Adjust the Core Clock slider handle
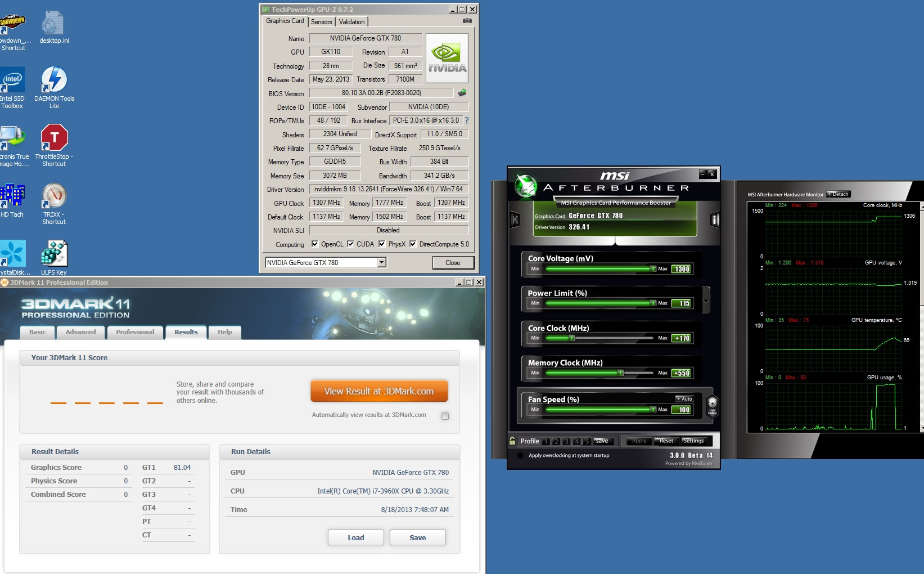 pyautogui.click(x=572, y=338)
